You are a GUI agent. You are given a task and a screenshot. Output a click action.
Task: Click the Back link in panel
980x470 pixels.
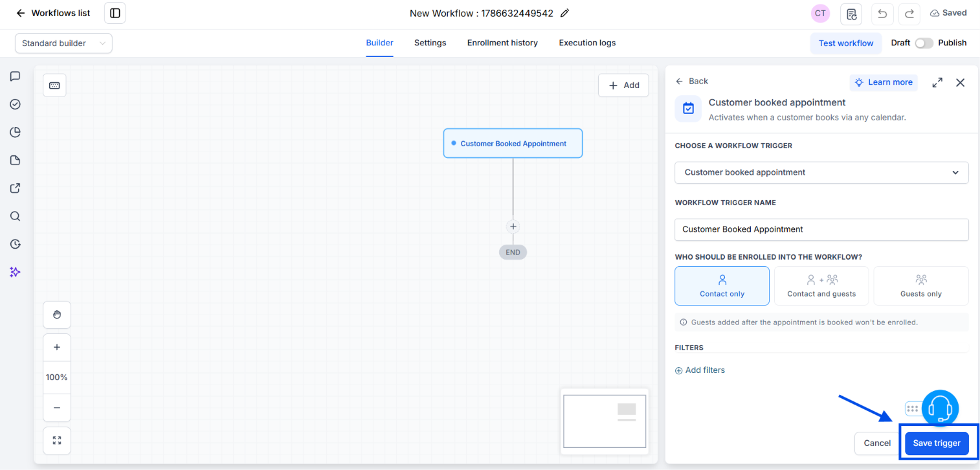click(x=691, y=81)
